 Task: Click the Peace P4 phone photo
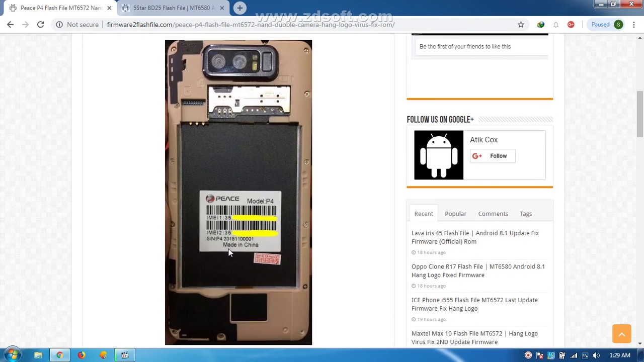[238, 193]
